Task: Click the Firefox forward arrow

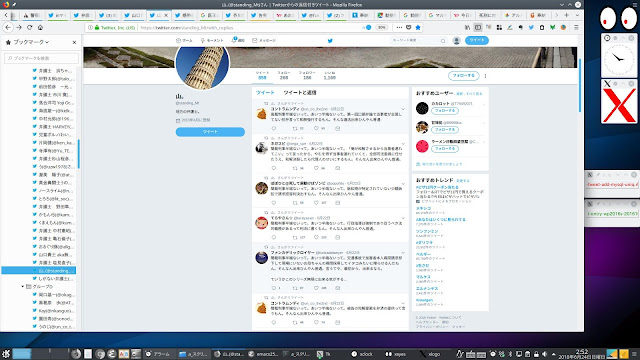Action: [19, 27]
